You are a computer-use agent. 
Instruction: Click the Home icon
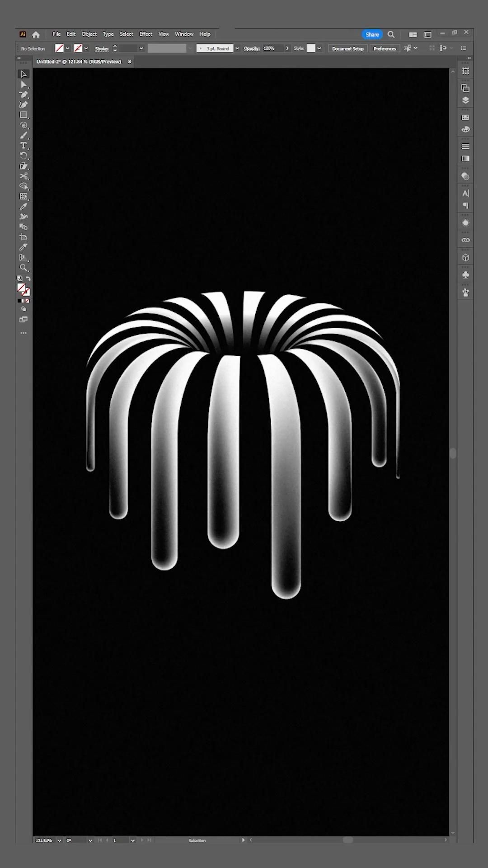coord(36,34)
